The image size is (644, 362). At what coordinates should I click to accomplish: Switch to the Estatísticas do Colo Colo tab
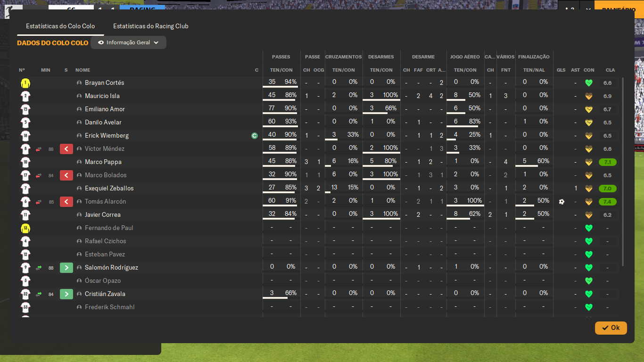point(60,26)
